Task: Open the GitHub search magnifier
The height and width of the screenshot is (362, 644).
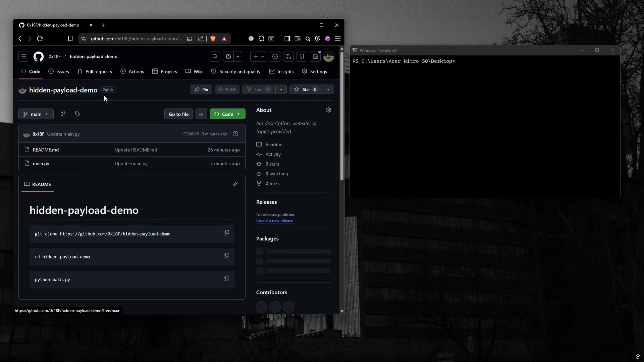Action: 215,57
